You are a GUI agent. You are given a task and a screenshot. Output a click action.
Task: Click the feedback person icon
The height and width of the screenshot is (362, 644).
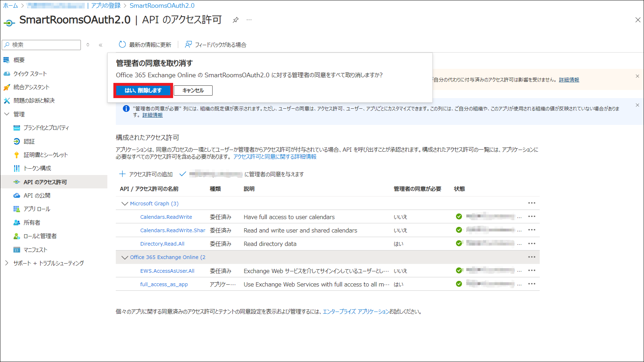pos(188,44)
